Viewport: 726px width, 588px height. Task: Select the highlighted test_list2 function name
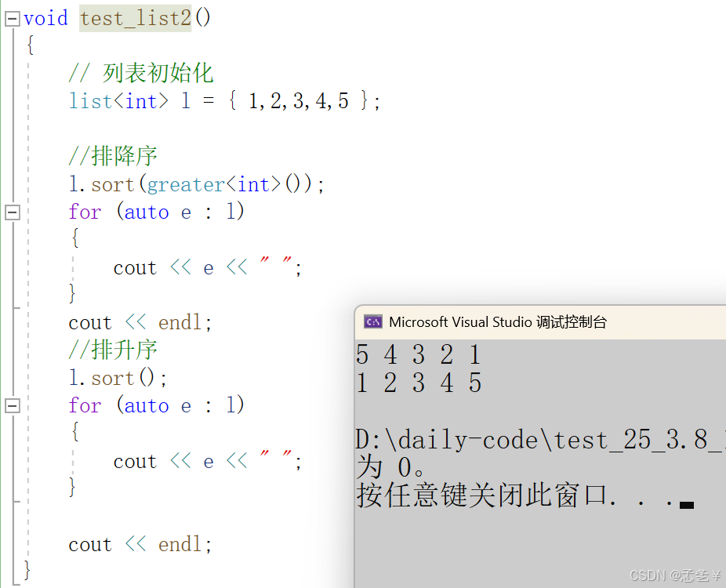click(x=135, y=17)
